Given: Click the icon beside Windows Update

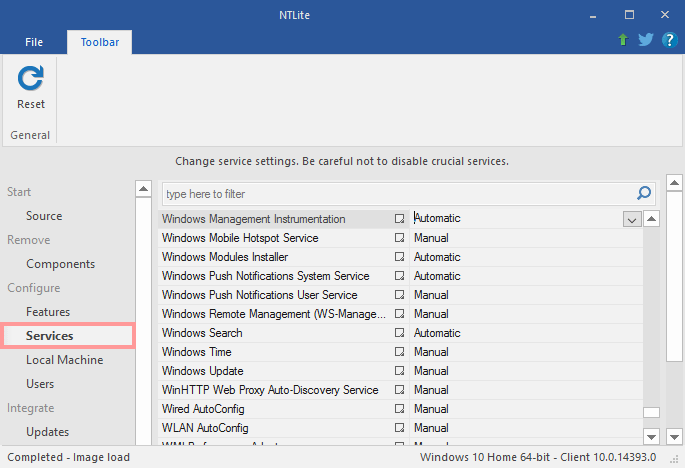Looking at the screenshot, I should 399,371.
